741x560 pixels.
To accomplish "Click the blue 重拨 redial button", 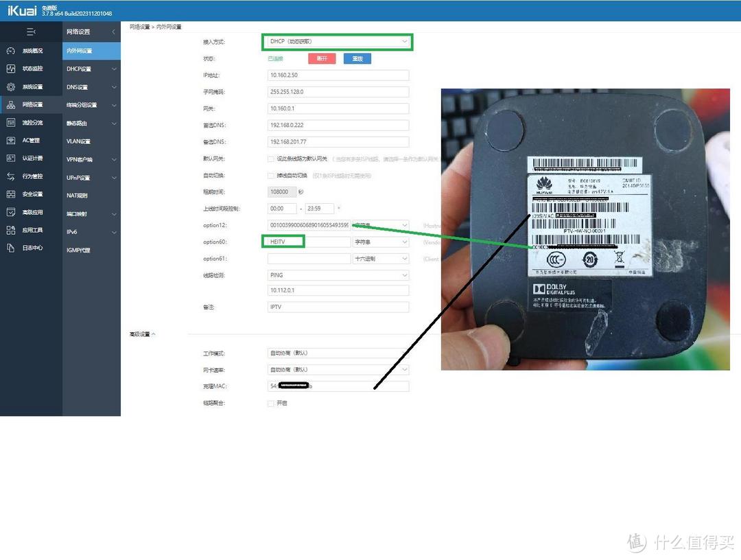I will pos(357,58).
